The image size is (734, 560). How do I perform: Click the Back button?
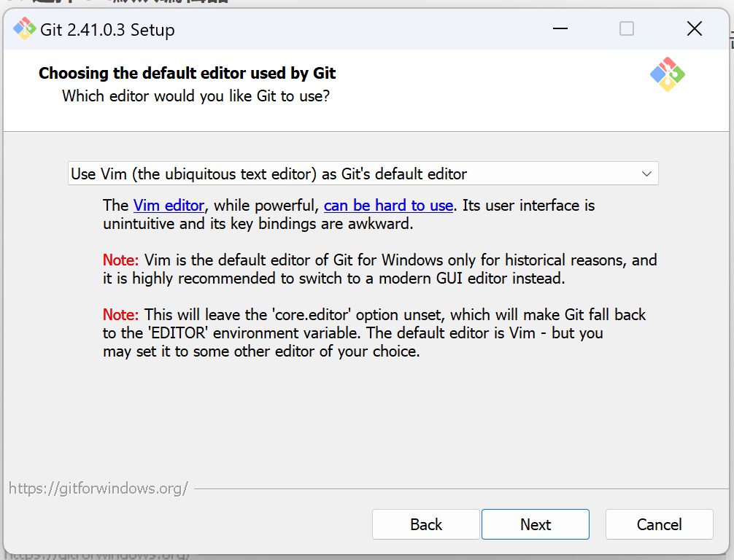click(426, 524)
